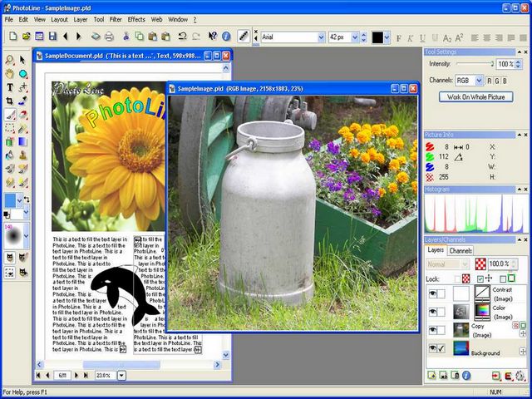Swap foreground and background colors
The height and width of the screenshot is (399, 532).
coord(27,199)
